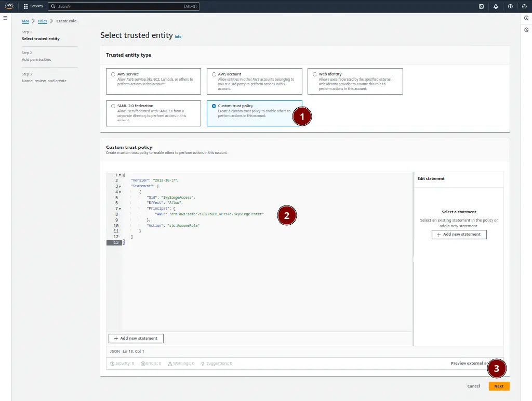Click the AWS principal ARN line

tap(209, 214)
